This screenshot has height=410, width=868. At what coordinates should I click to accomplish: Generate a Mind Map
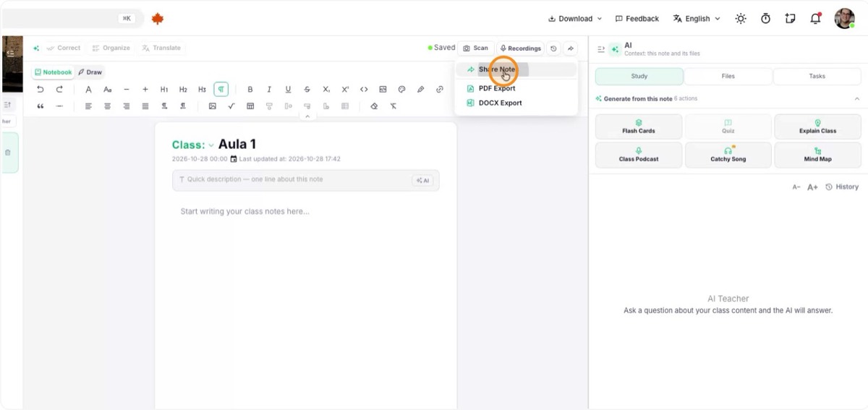coord(818,155)
